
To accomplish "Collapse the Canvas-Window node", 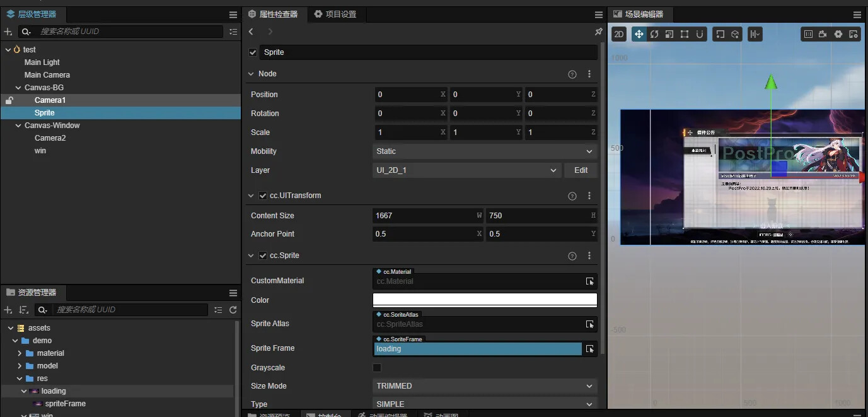I will [x=19, y=126].
